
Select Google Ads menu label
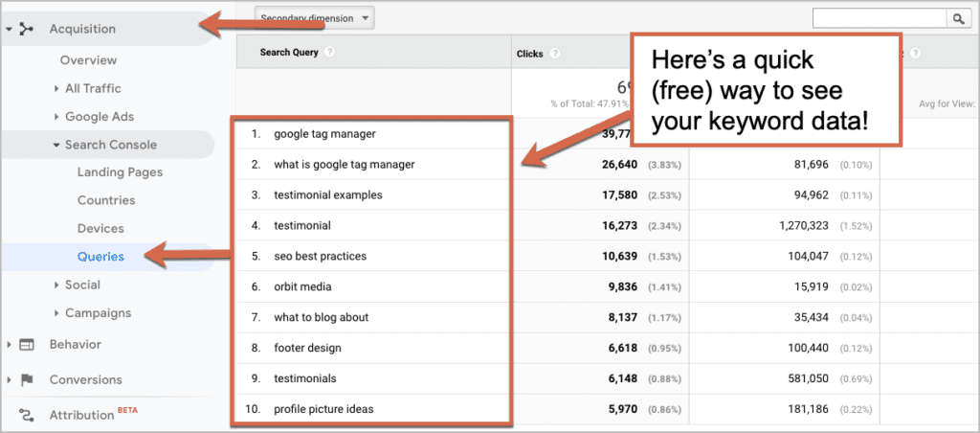[x=100, y=117]
